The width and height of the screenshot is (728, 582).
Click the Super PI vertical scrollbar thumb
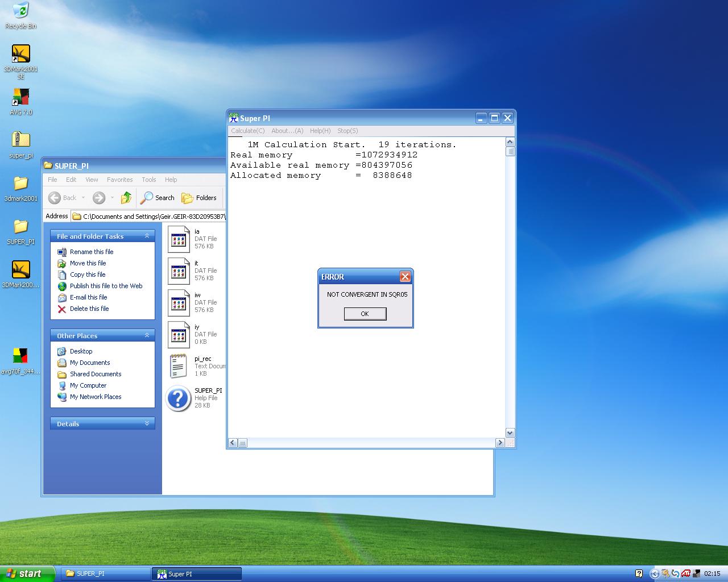click(x=510, y=151)
